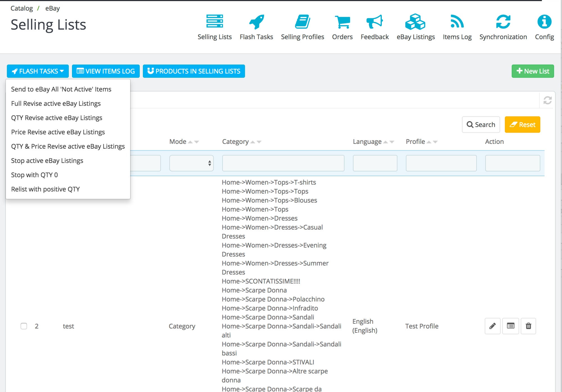
Task: Select 'Stop with QTY 0' menu item
Action: pos(35,175)
